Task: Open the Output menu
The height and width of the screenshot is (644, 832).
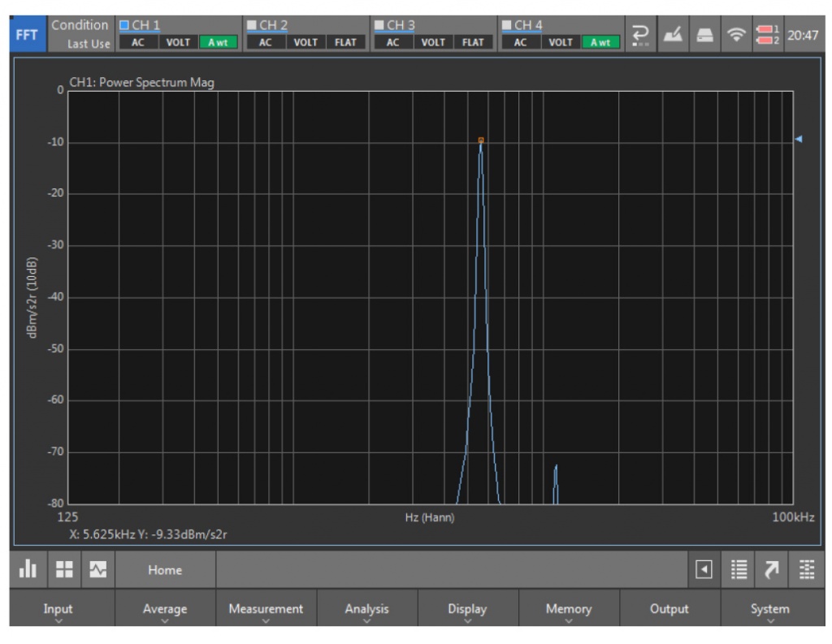Action: [669, 608]
